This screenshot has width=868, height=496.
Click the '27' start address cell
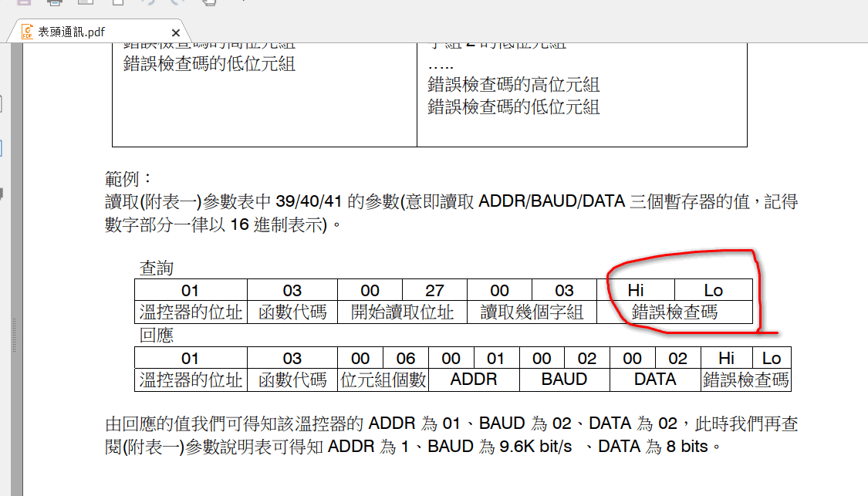point(434,290)
